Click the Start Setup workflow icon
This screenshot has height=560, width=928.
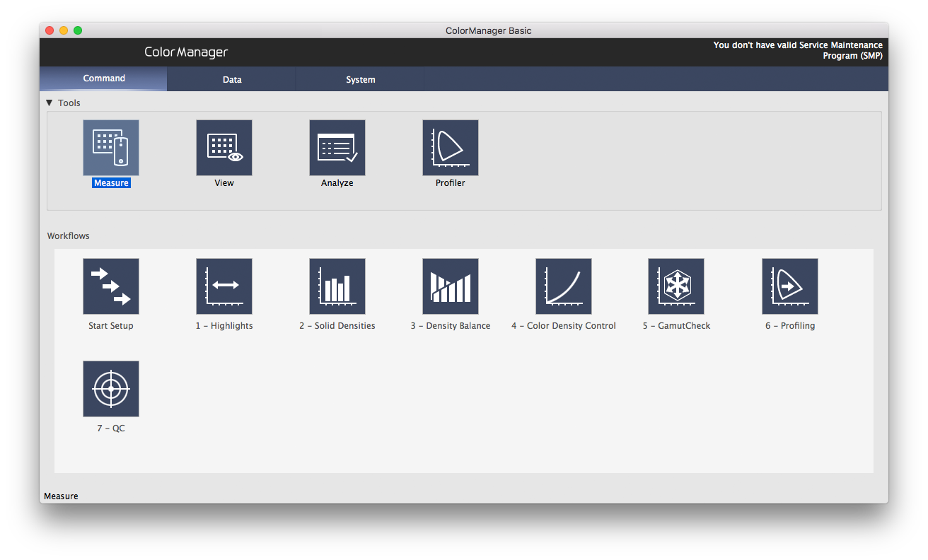[x=111, y=286]
